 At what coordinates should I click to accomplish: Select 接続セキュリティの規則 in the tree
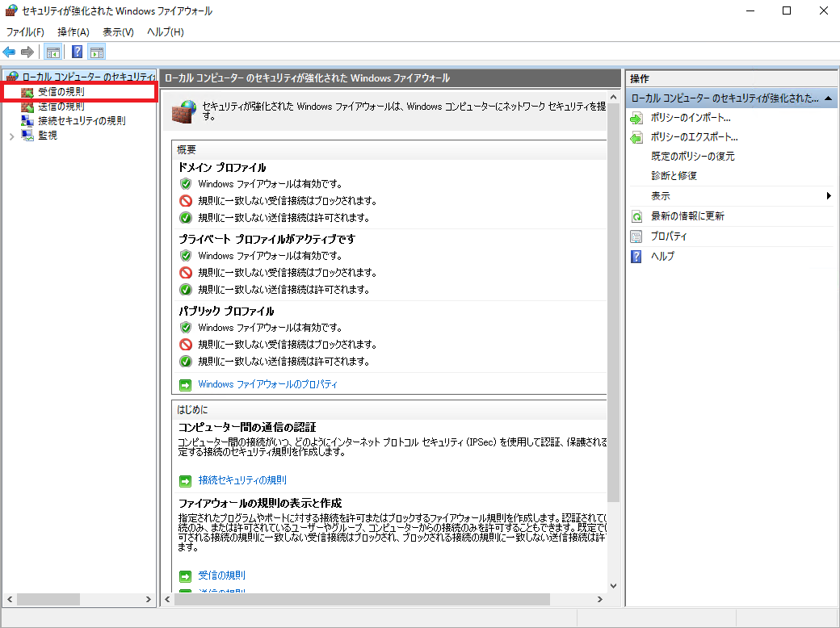point(82,121)
